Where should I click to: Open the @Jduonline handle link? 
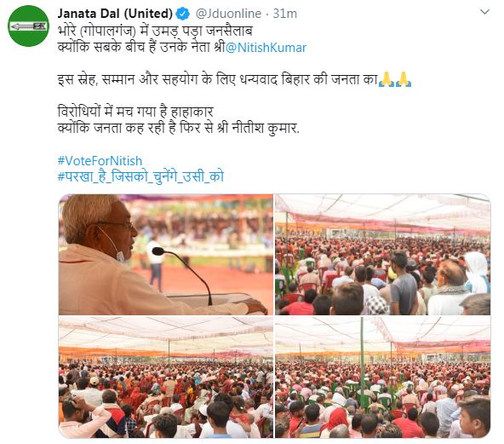pos(228,14)
